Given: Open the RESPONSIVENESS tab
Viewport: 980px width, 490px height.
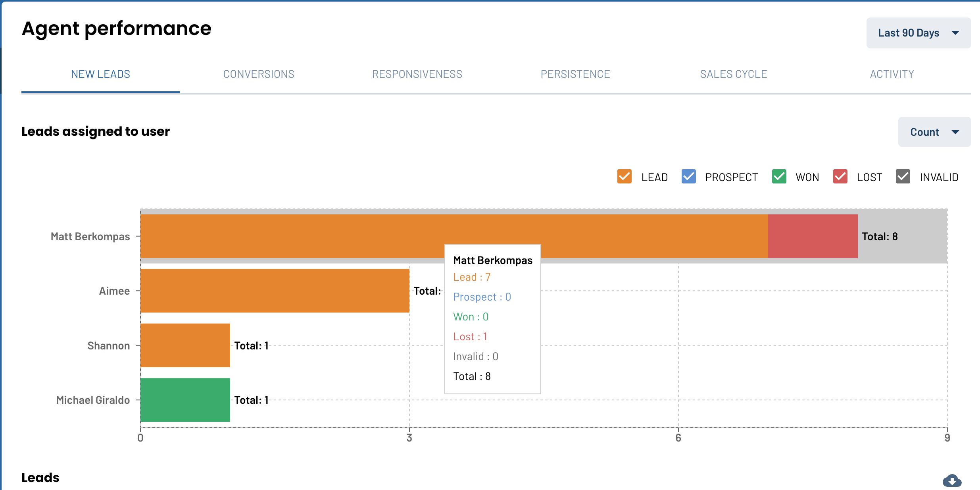Looking at the screenshot, I should (x=417, y=74).
